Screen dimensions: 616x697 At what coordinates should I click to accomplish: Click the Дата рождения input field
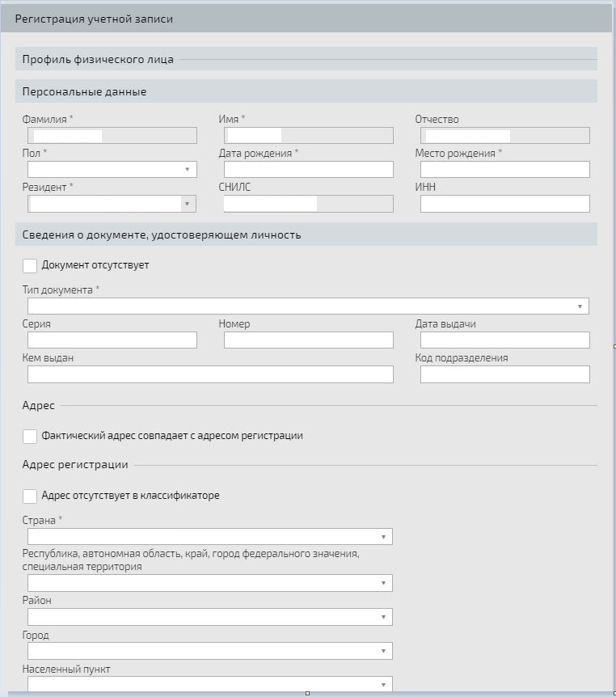(x=309, y=169)
